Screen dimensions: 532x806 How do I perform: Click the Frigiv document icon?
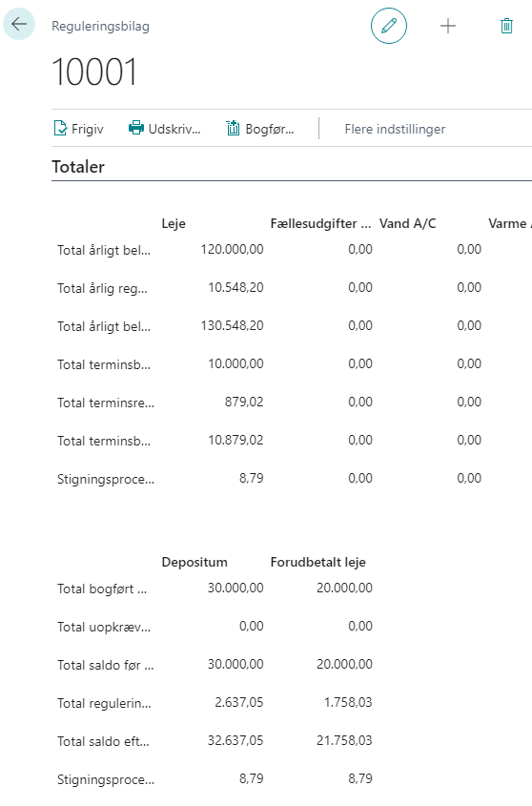coord(60,128)
